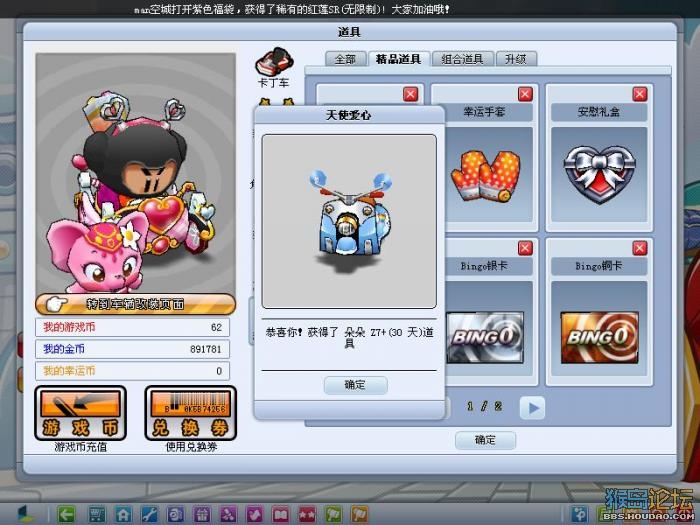This screenshot has width=700, height=525.
Task: Remove the 安慰礼盒 item with its red X
Action: click(x=640, y=94)
